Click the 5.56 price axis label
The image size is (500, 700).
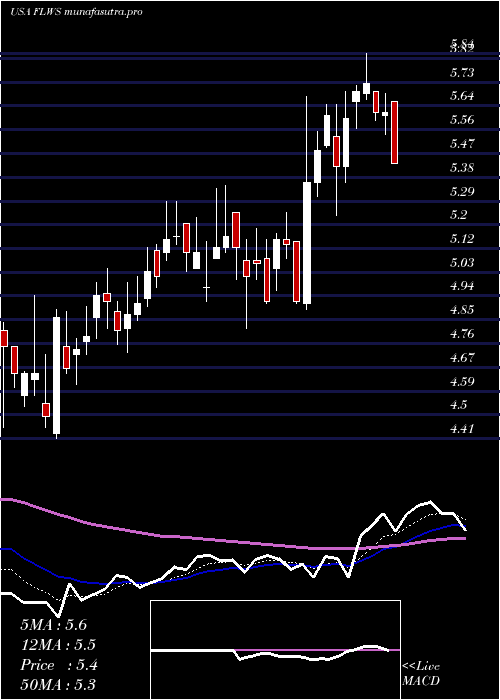tap(462, 120)
